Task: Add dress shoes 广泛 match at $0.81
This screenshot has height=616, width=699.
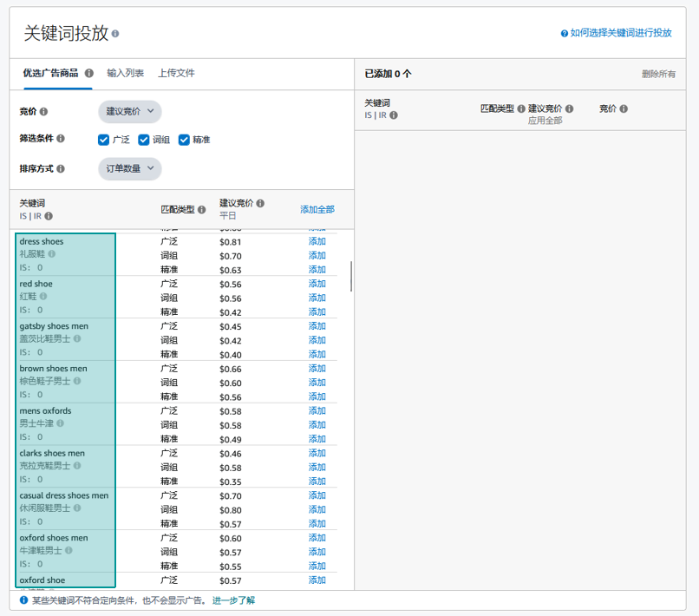Action: click(x=317, y=241)
